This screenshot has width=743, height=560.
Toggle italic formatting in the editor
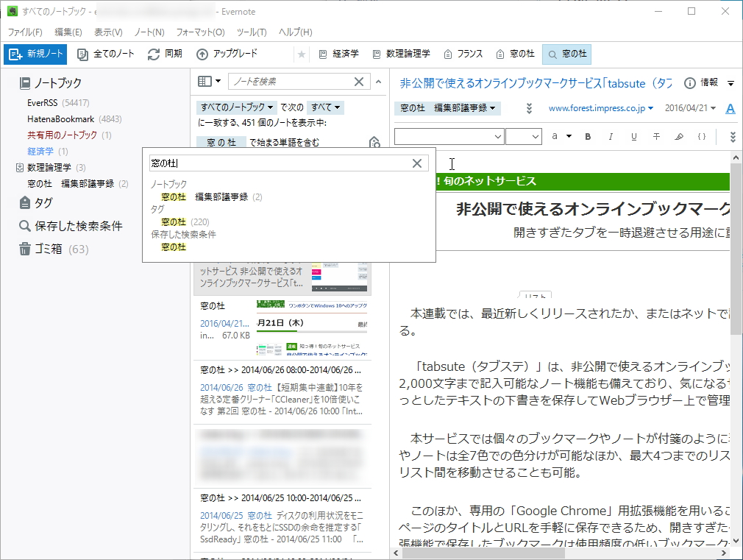click(610, 136)
